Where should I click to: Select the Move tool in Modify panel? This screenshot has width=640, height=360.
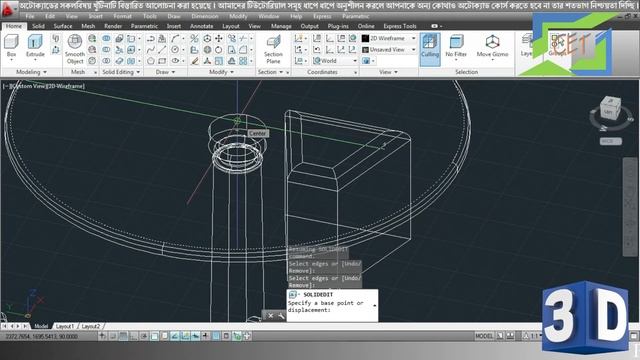pyautogui.click(x=219, y=38)
